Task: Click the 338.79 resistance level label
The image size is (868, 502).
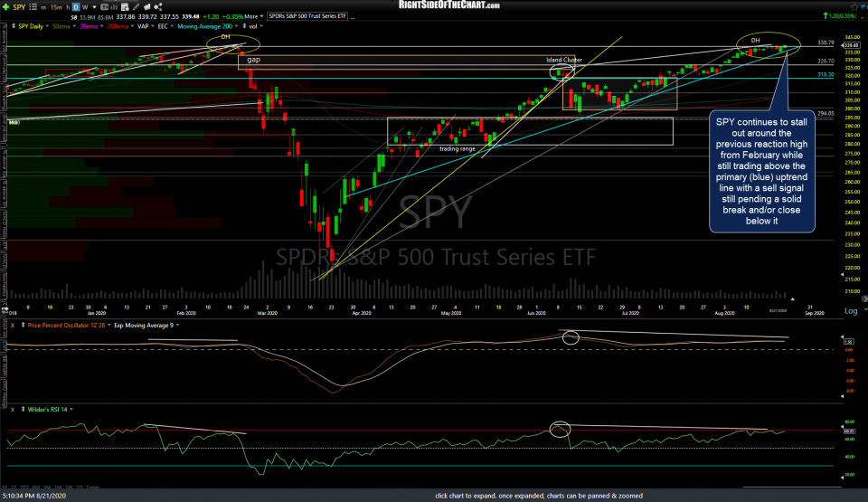Action: pyautogui.click(x=826, y=43)
